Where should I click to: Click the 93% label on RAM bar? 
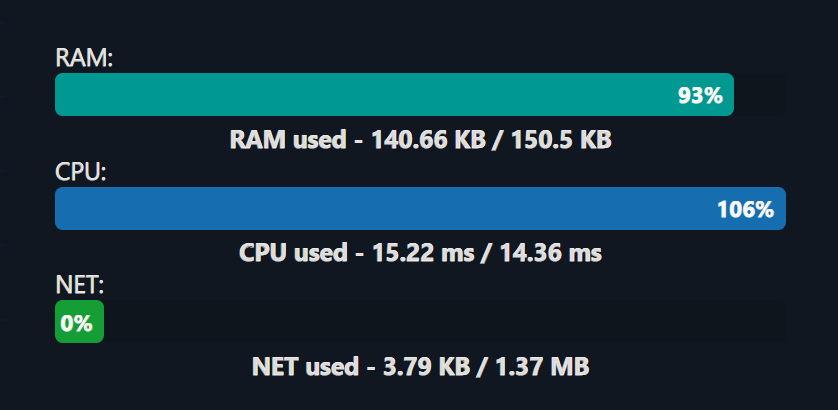[x=700, y=96]
